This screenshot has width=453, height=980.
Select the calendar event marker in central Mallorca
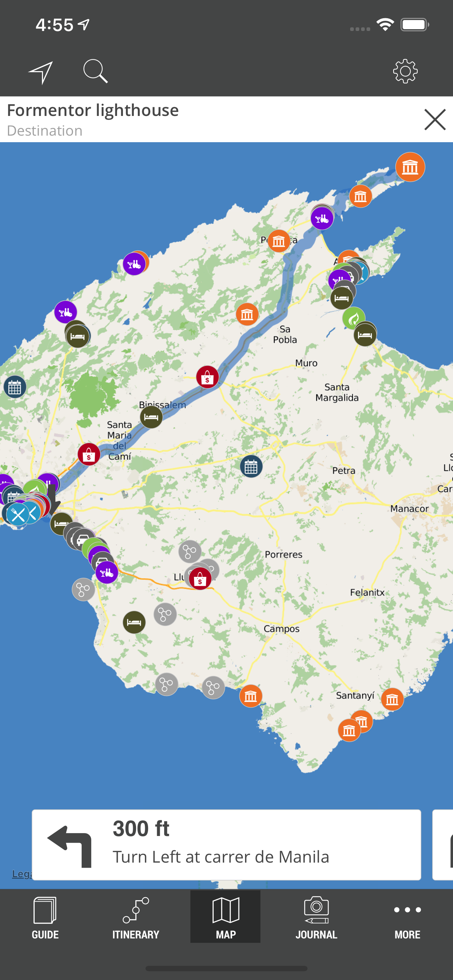[x=251, y=466]
